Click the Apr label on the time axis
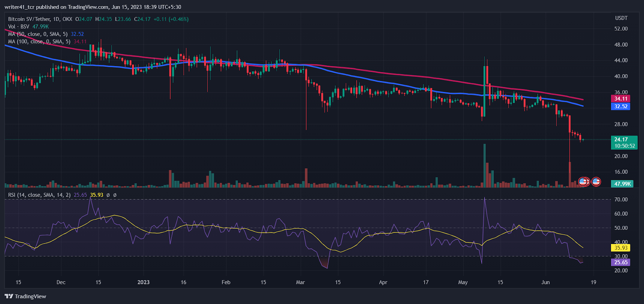This screenshot has width=644, height=304. coord(383,282)
